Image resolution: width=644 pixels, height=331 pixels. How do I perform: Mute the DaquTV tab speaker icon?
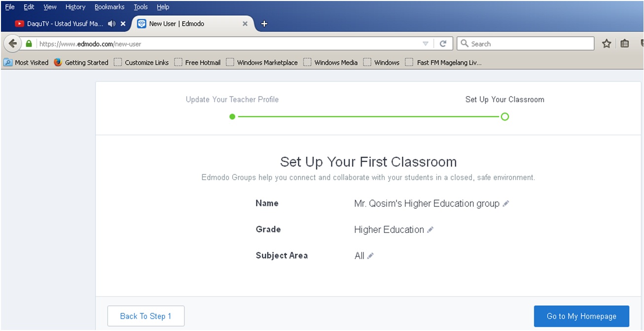click(x=112, y=24)
